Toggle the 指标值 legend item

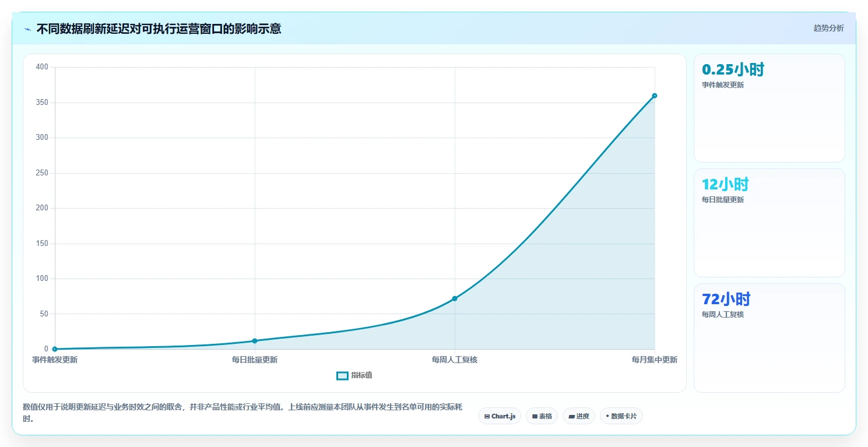[x=354, y=375]
